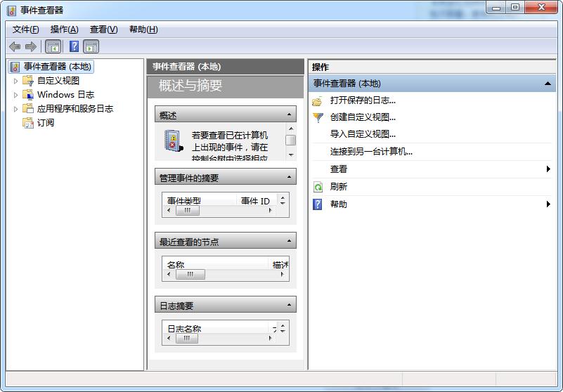The width and height of the screenshot is (563, 392).
Task: Click the up stepper arrow beside 事件 ID
Action: (283, 197)
